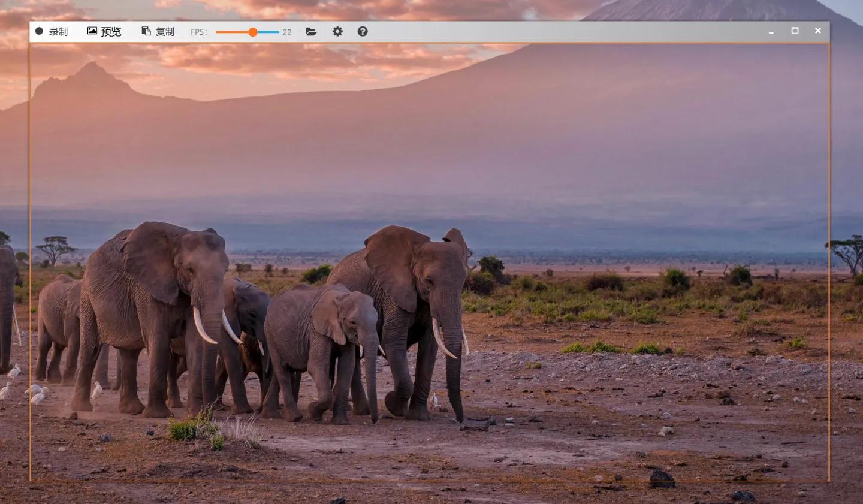The image size is (863, 504).
Task: Click the orange FPS slider handle
Action: pos(253,32)
